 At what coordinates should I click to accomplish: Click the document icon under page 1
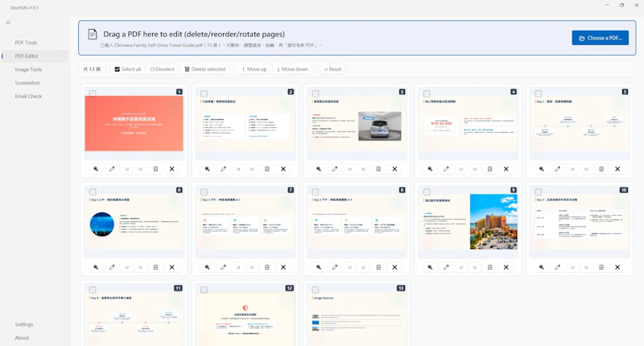click(x=155, y=169)
